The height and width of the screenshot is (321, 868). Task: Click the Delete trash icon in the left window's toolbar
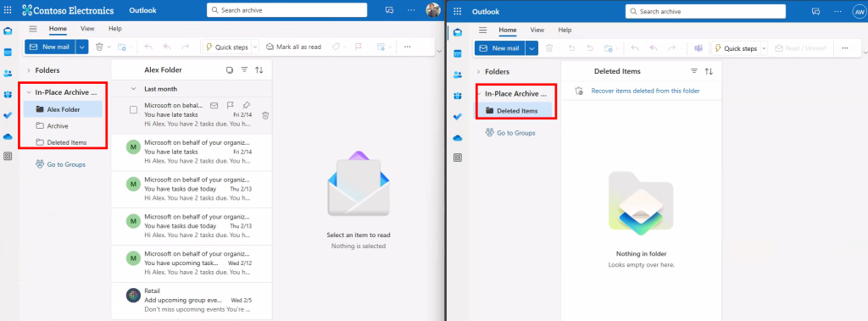coord(99,47)
